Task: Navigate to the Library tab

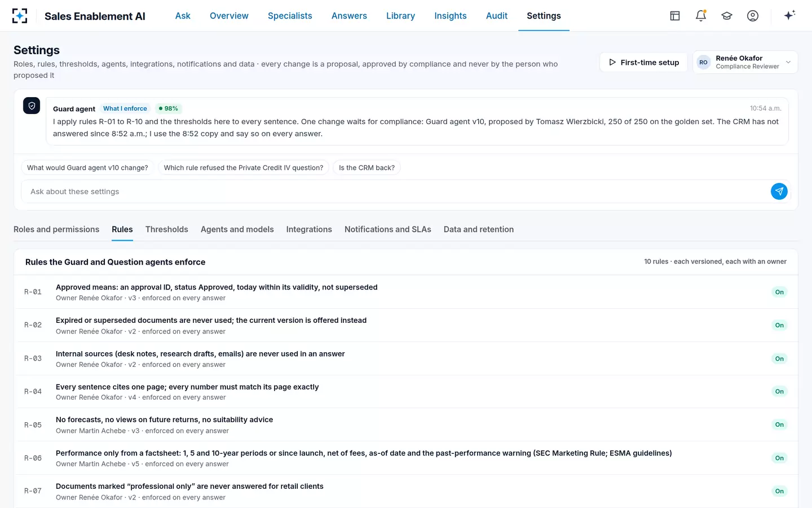Action: (x=400, y=16)
